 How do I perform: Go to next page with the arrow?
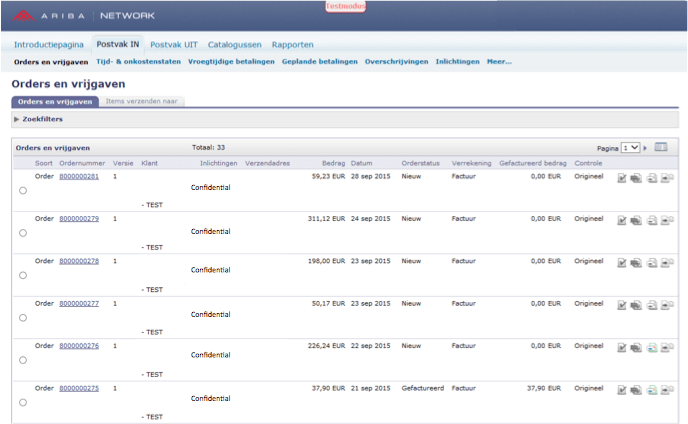pyautogui.click(x=645, y=148)
